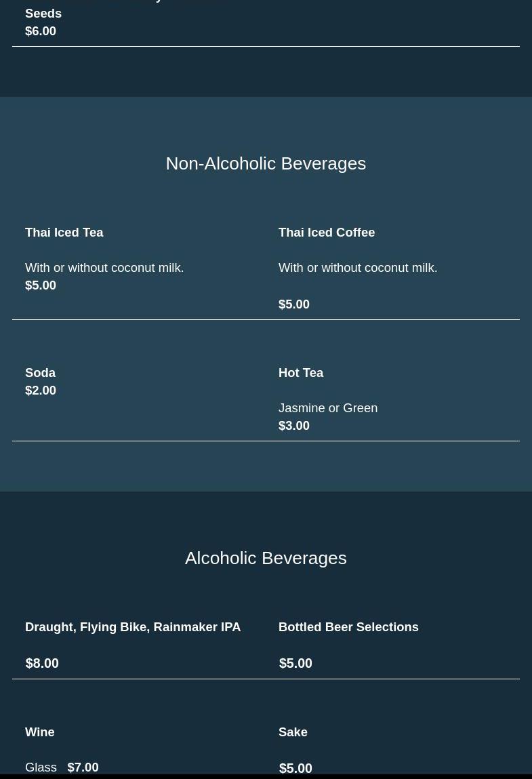Click the $3.00 Hot Tea price
Image resolution: width=532 pixels, height=779 pixels.
(294, 426)
